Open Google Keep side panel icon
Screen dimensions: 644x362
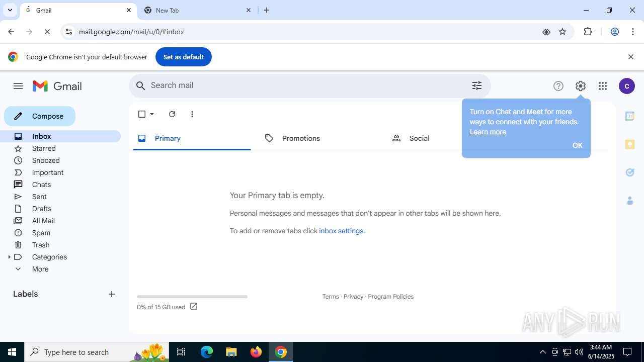tap(629, 144)
